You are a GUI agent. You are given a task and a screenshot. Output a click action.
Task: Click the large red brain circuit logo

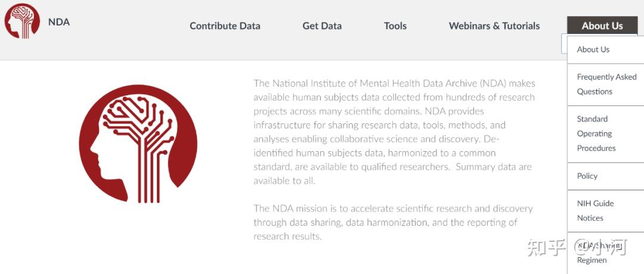138,144
